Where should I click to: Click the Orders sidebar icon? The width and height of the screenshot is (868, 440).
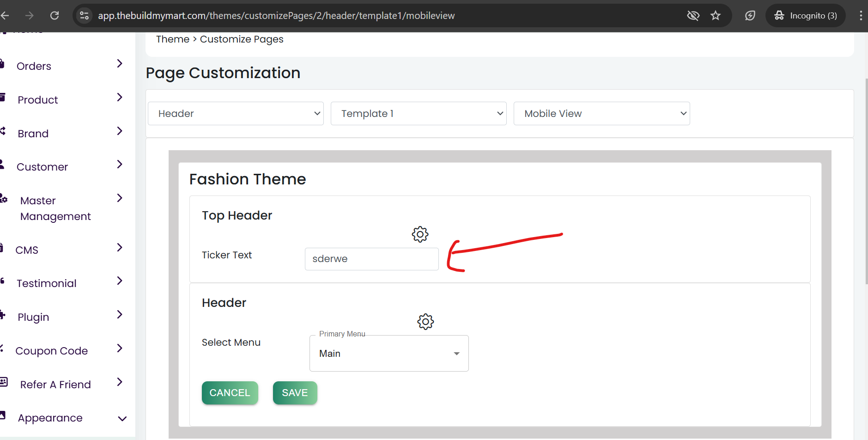[x=2, y=64]
